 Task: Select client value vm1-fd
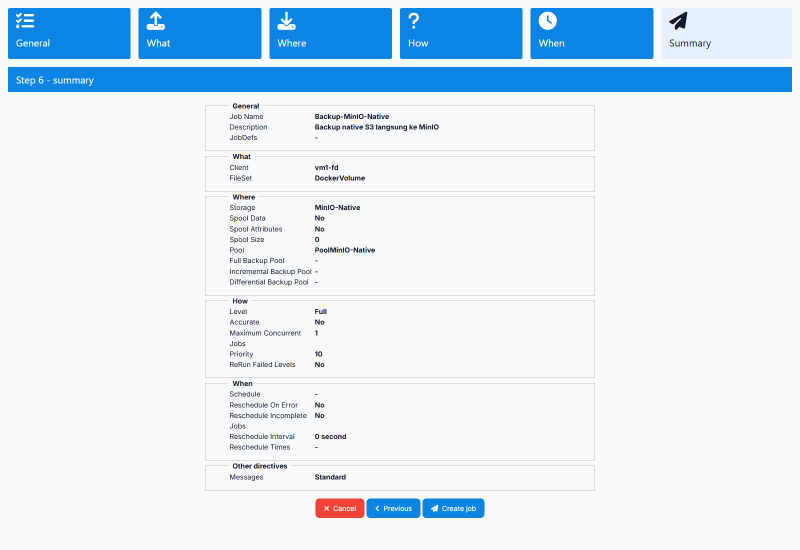(327, 167)
